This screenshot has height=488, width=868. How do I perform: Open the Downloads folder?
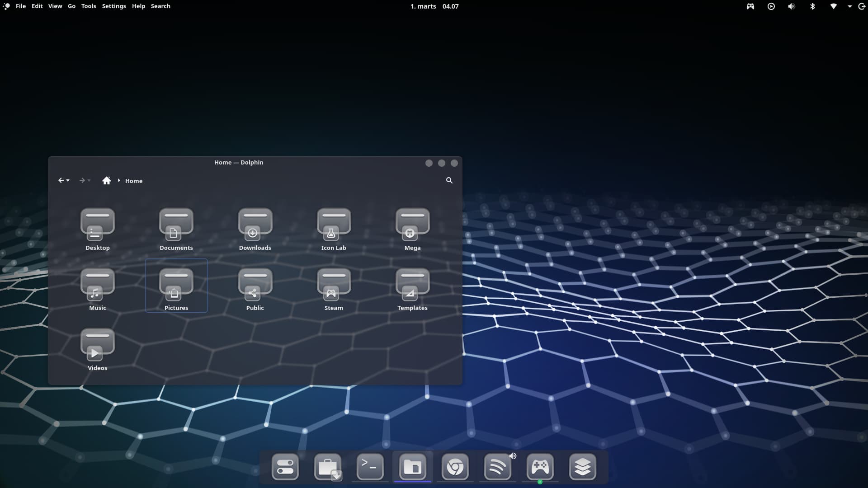point(255,229)
